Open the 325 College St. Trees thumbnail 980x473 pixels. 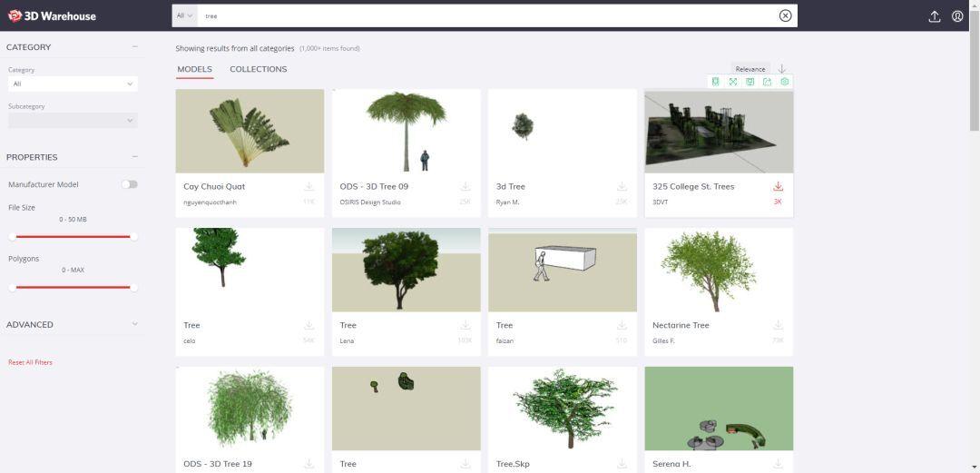point(719,132)
